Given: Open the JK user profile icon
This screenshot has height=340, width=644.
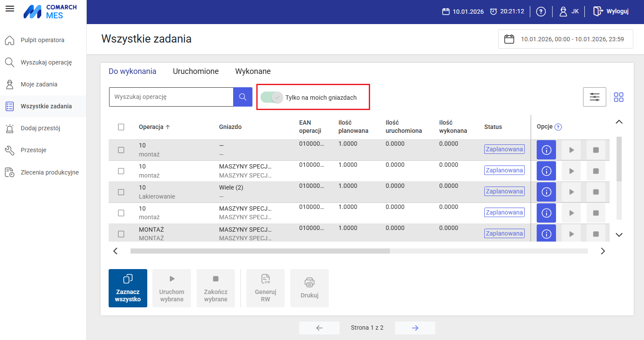Looking at the screenshot, I should [563, 12].
